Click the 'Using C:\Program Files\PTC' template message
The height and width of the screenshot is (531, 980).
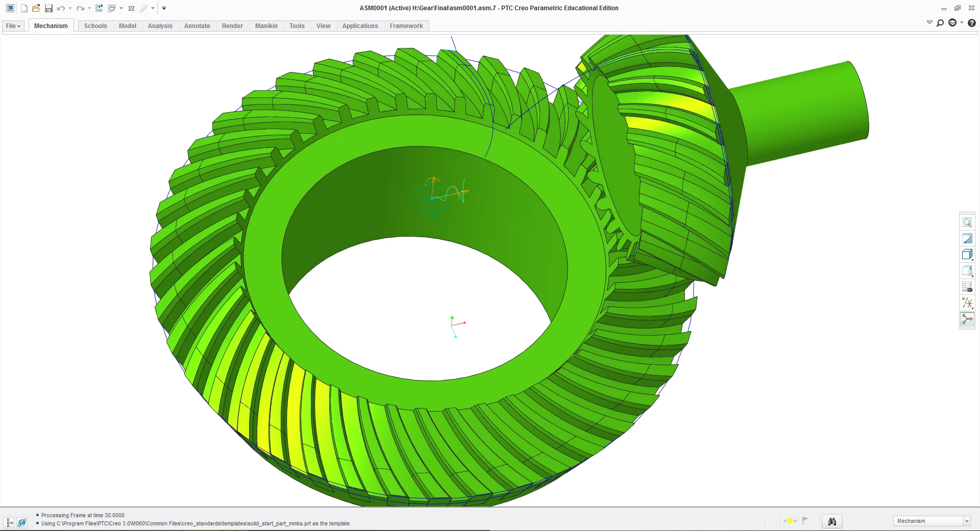pyautogui.click(x=196, y=523)
